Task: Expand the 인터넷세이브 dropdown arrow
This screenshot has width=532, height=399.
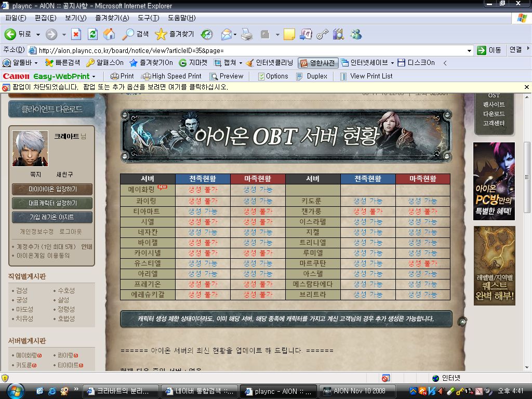Action: 392,63
